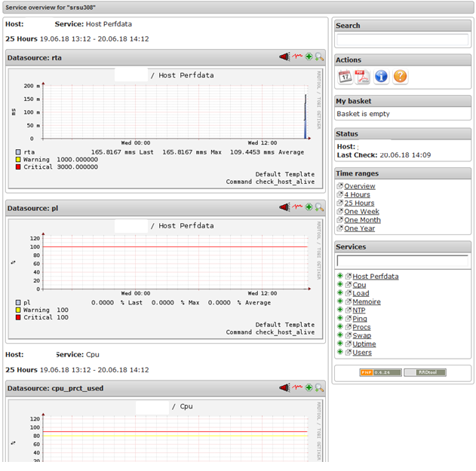
Task: Open the PDF export icon
Action: point(363,76)
